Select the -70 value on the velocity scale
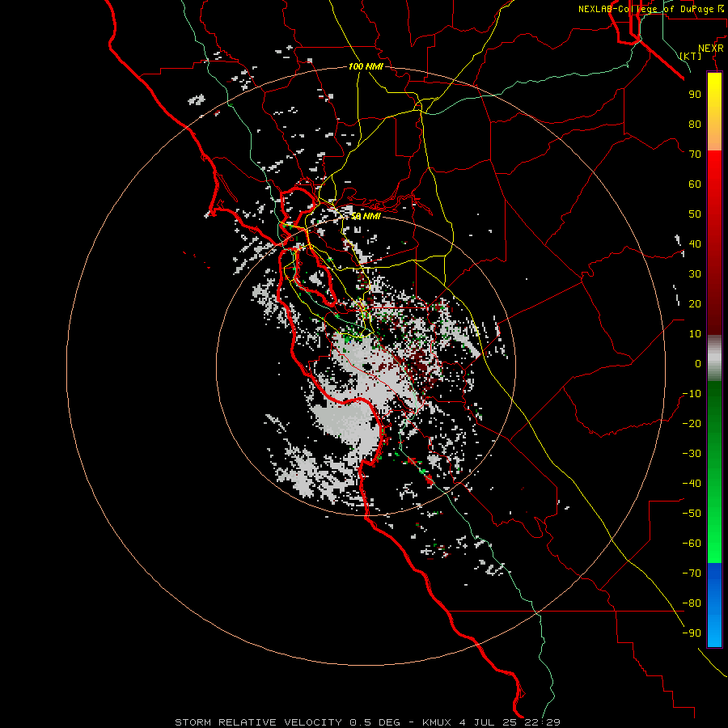 692,574
